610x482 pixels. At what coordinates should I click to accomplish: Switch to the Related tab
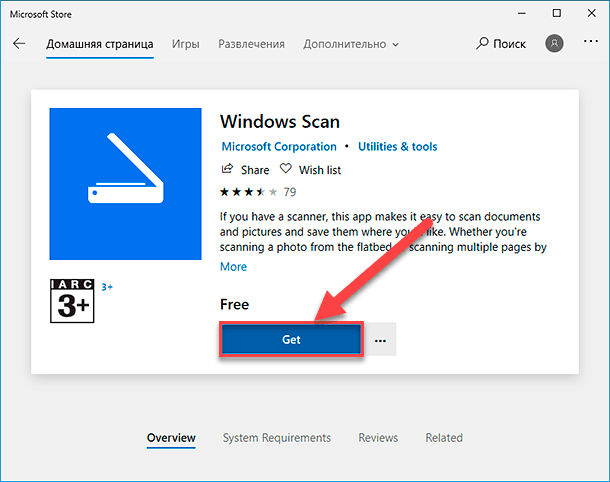tap(444, 438)
